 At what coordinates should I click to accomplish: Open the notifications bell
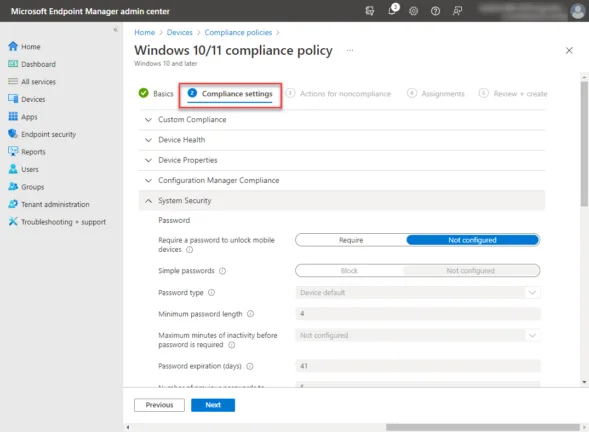(392, 10)
